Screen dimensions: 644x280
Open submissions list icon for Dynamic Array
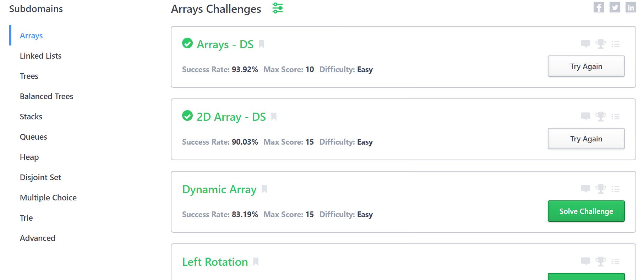click(x=615, y=189)
